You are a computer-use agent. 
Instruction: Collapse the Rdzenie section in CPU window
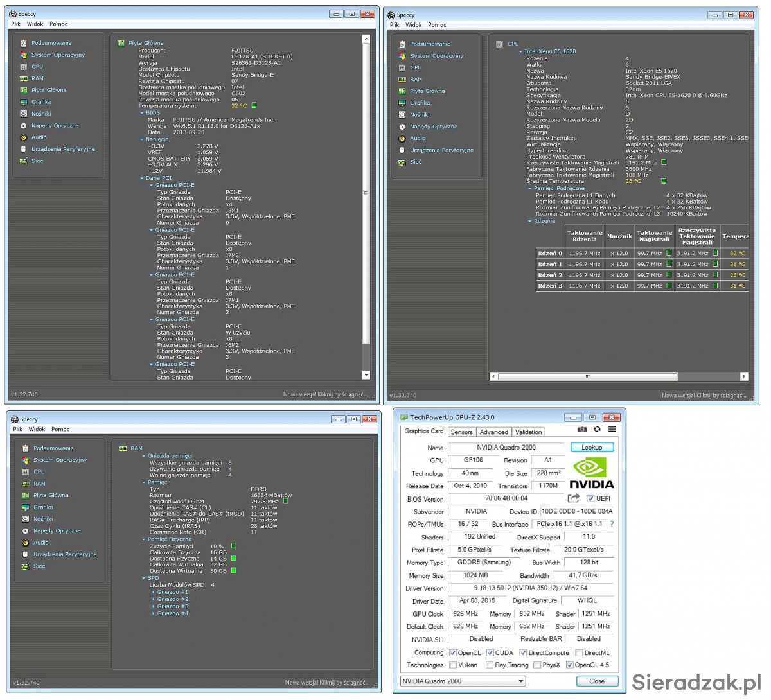(x=530, y=221)
